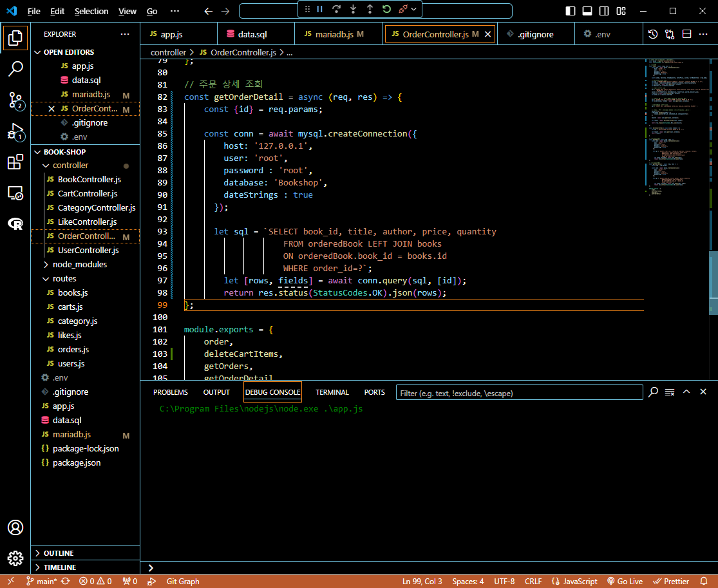Screen dimensions: 718x588
Task: Go back in navigation history
Action: (209, 11)
